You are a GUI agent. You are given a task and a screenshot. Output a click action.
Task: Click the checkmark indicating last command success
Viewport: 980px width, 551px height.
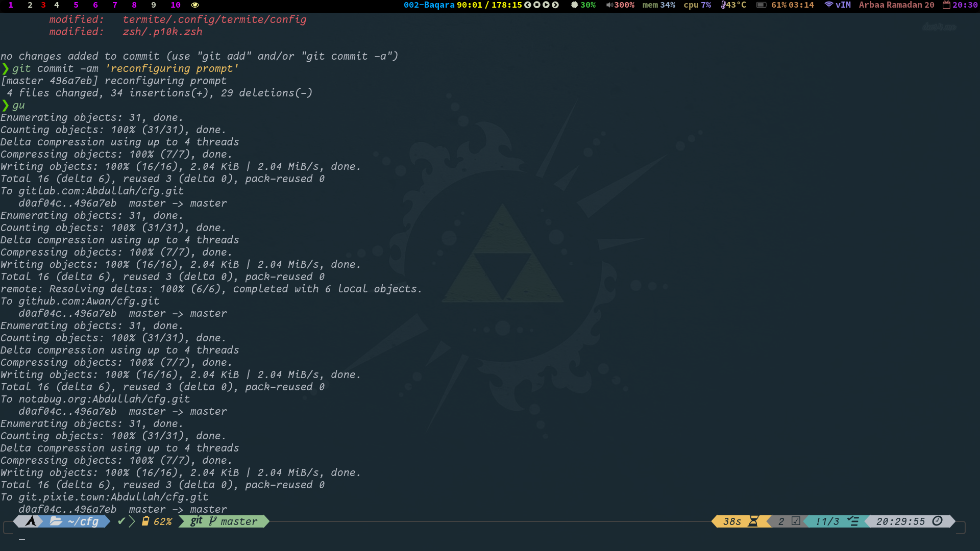[x=121, y=521]
